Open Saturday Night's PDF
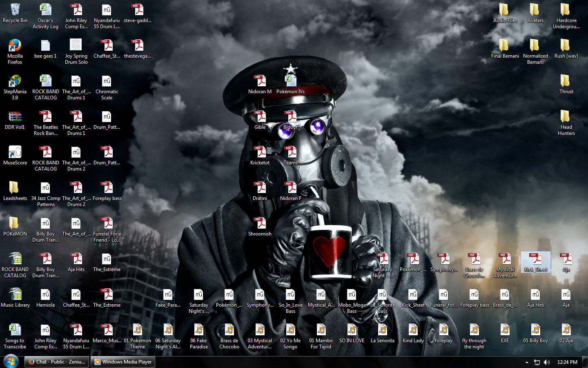 (x=382, y=265)
